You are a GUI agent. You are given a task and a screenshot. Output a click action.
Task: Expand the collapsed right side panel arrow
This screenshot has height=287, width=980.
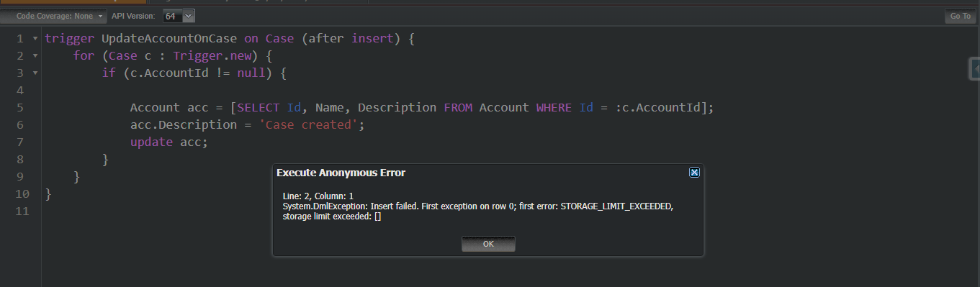pos(975,69)
